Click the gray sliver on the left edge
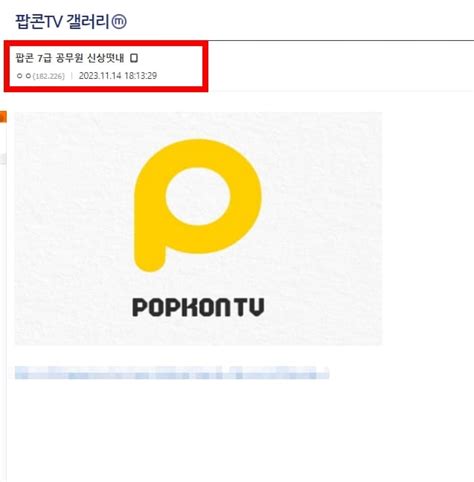Viewport: 474px width, 482px height. click(x=3, y=159)
